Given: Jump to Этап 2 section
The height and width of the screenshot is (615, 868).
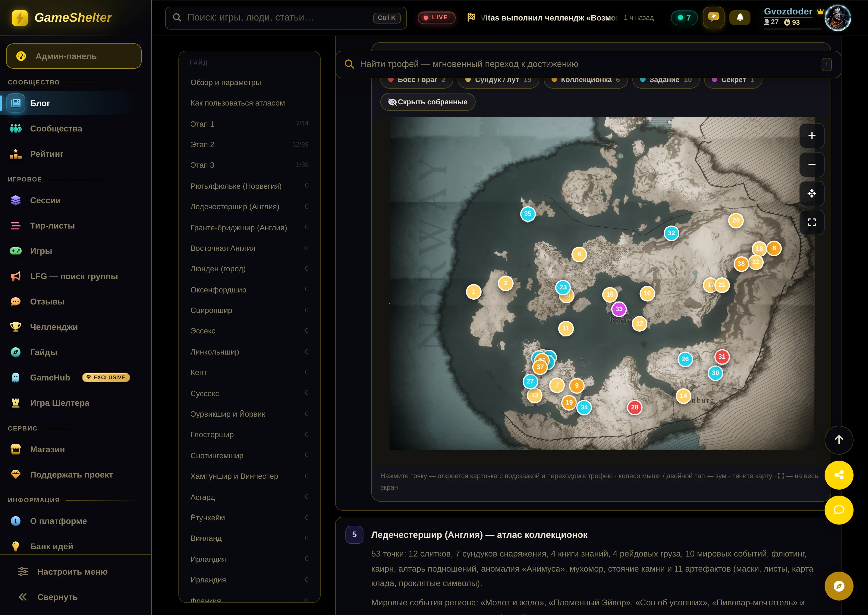Looking at the screenshot, I should pos(250,145).
